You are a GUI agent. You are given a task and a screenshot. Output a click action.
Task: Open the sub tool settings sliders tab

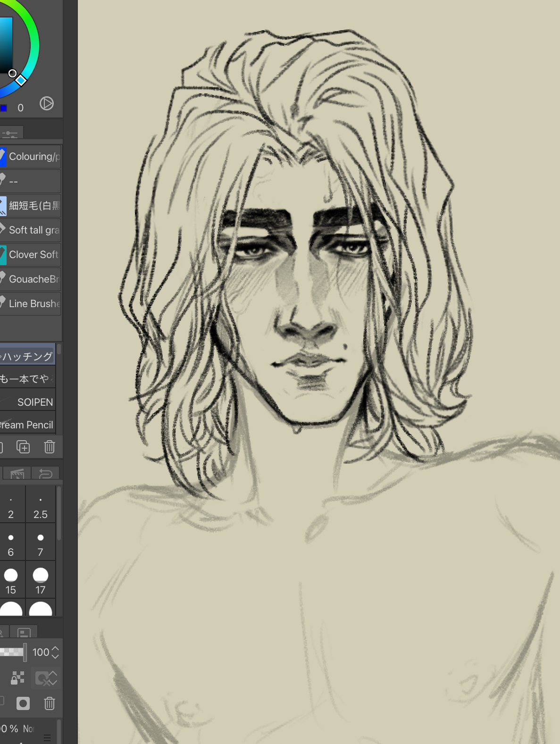[x=10, y=134]
